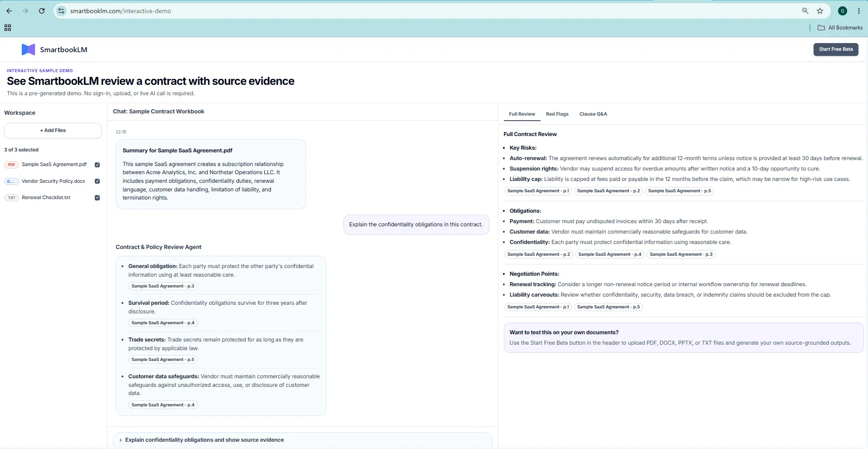The image size is (868, 449).
Task: Open Obligations citation Sample SaaS Agreement p.2
Action: (538, 254)
